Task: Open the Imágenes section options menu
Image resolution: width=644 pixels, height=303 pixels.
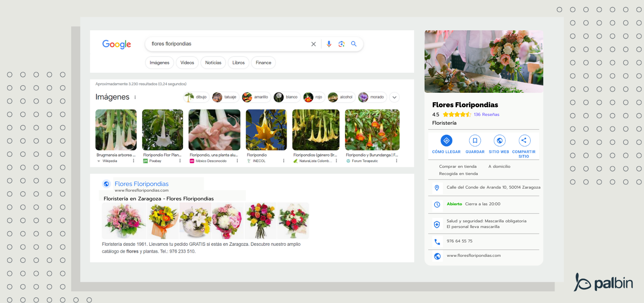Action: point(135,97)
